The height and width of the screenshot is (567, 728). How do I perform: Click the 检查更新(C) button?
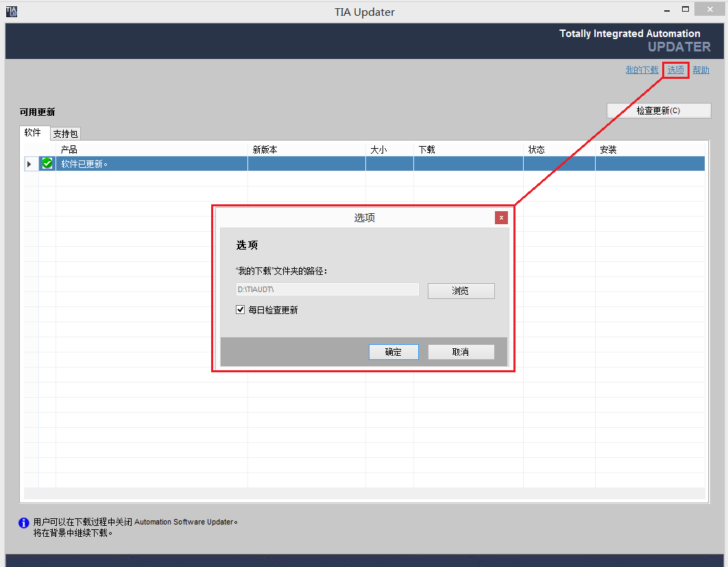point(658,110)
